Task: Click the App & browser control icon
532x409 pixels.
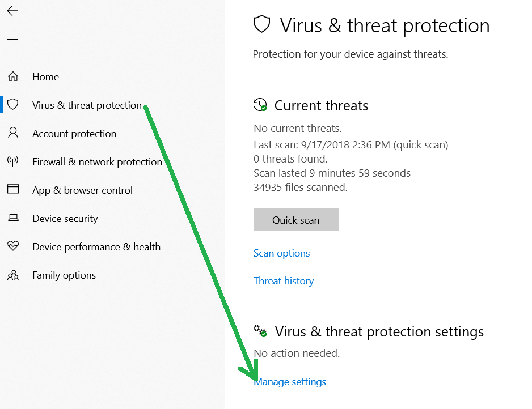Action: [x=12, y=190]
